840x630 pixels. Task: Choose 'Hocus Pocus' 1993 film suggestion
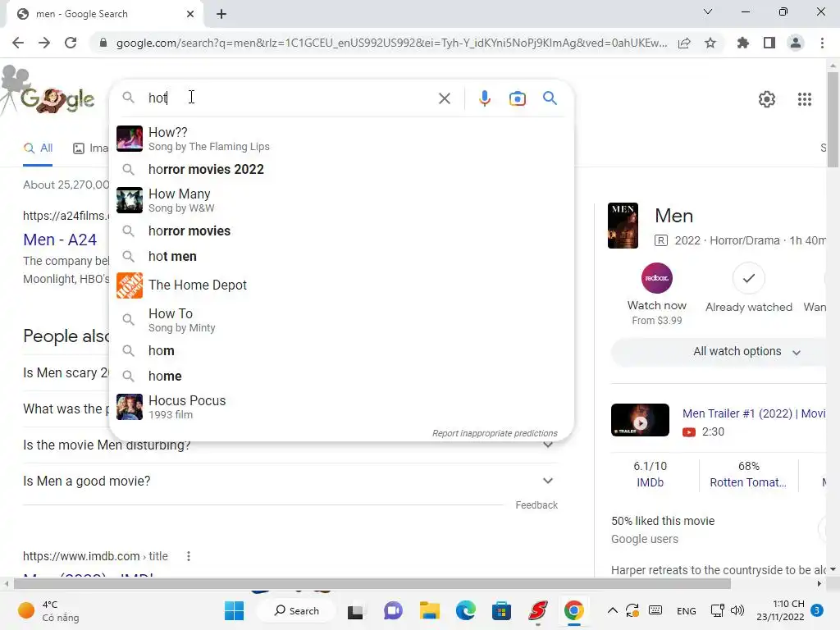pos(342,407)
